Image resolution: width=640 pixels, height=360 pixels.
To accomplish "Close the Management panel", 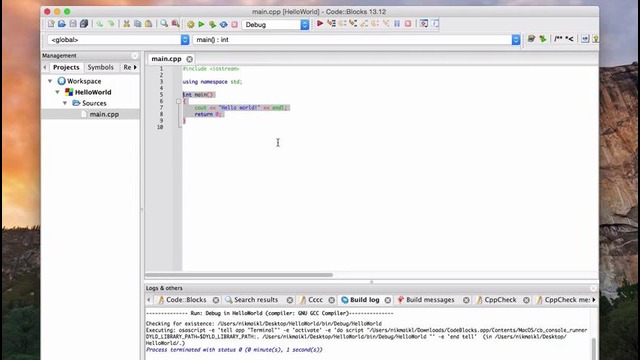I will click(135, 56).
